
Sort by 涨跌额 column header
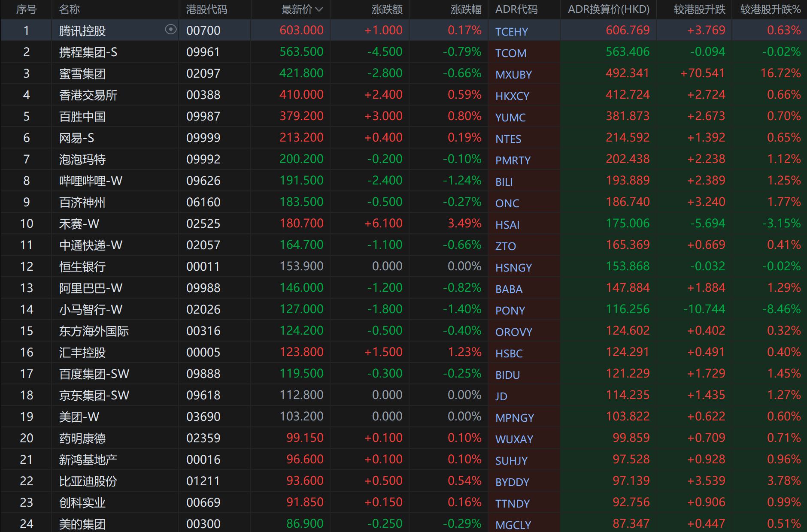[x=387, y=9]
